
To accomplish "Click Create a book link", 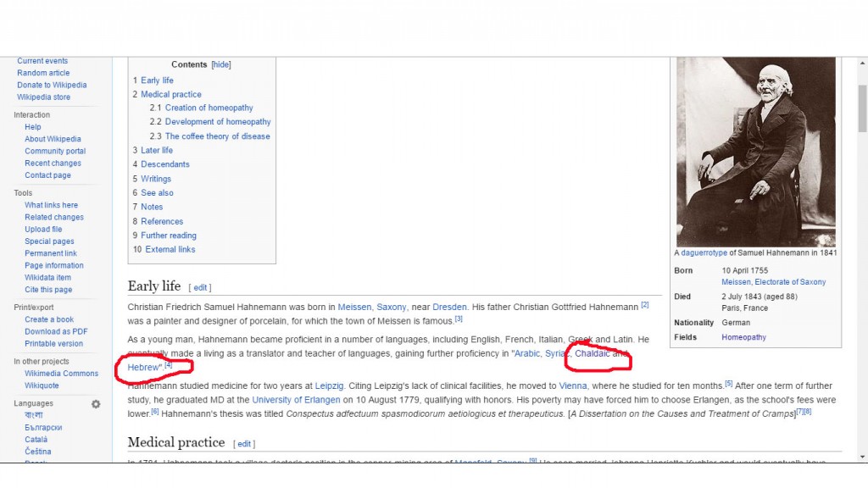I will [x=49, y=319].
